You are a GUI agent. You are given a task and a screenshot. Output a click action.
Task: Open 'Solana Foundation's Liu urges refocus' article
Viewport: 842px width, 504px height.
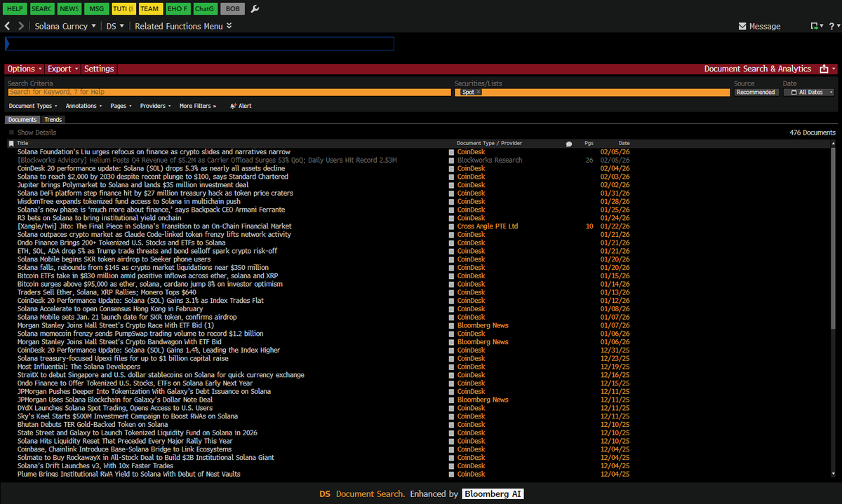tap(154, 152)
